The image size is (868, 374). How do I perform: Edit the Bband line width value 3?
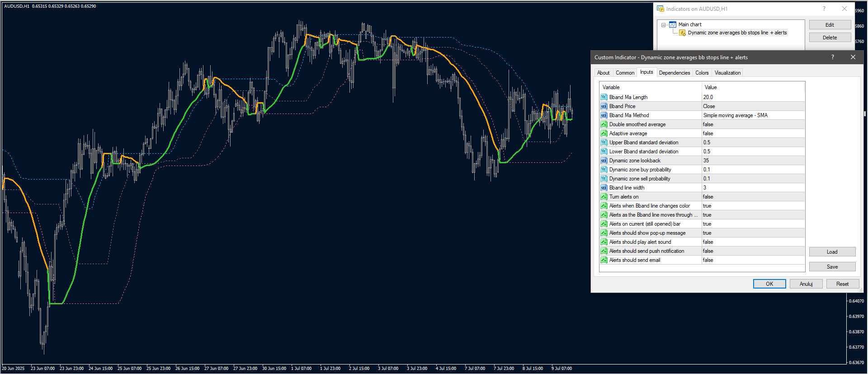pos(753,188)
